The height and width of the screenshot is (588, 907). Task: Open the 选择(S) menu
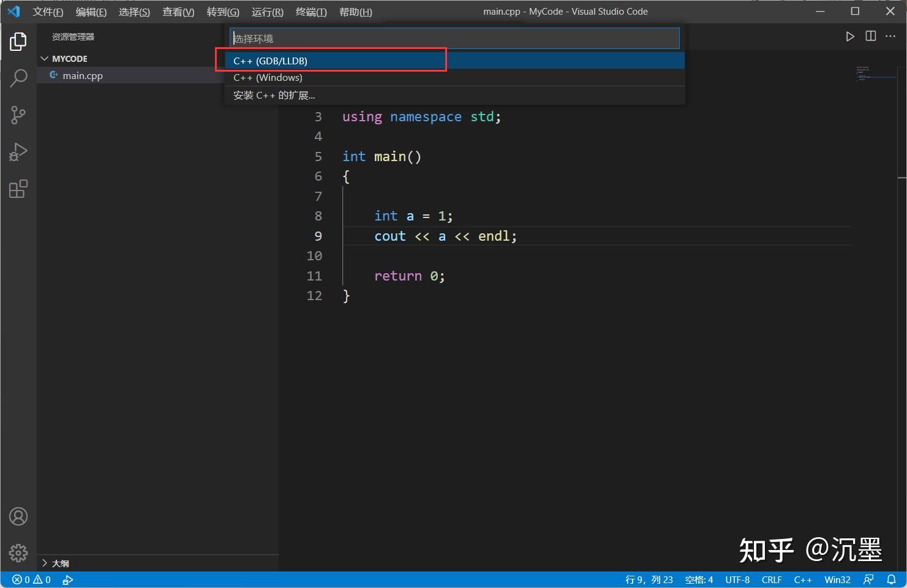134,12
